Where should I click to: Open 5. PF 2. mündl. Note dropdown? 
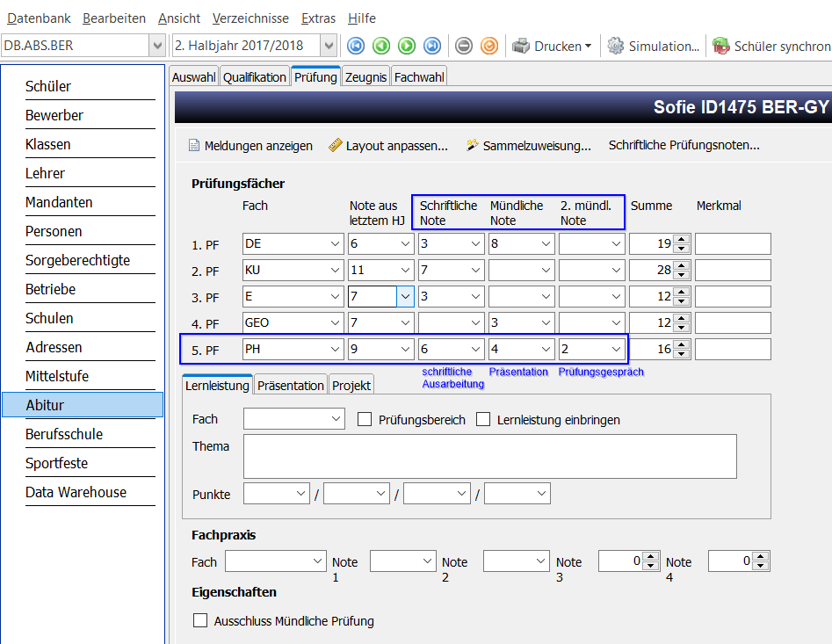616,349
